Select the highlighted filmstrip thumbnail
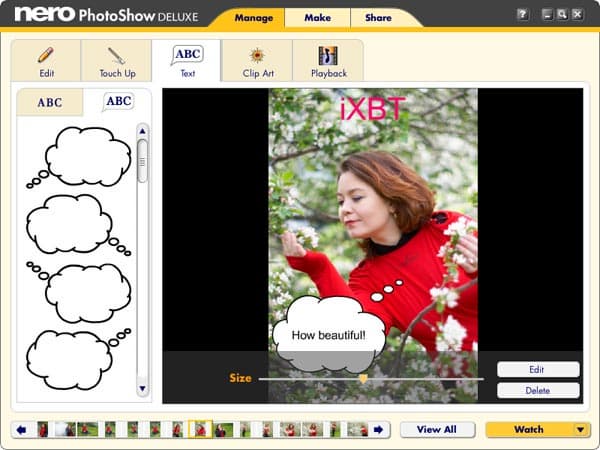Image resolution: width=600 pixels, height=450 pixels. point(200,429)
